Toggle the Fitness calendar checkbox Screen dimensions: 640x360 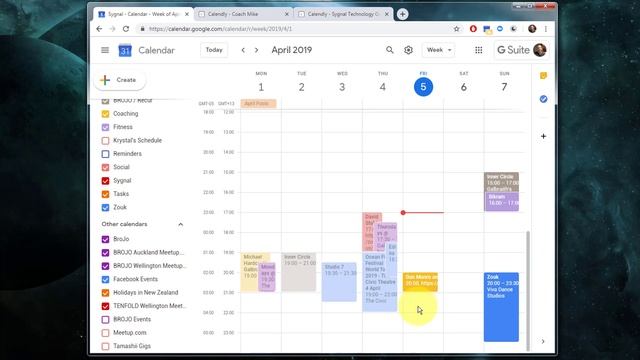[105, 127]
